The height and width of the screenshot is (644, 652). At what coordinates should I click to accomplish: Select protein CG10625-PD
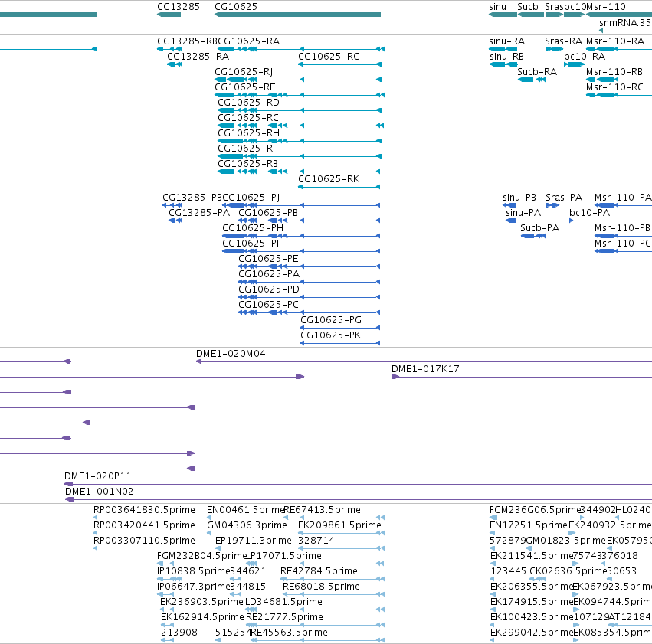(269, 289)
